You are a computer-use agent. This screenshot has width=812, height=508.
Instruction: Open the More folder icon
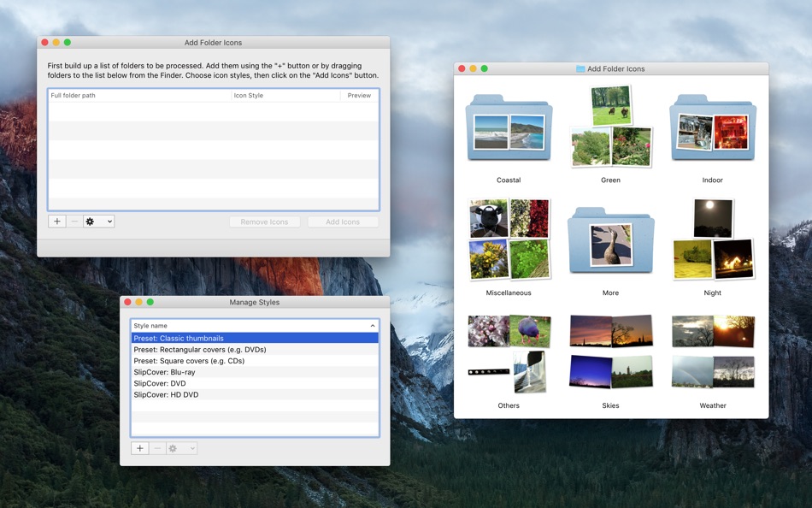point(610,242)
